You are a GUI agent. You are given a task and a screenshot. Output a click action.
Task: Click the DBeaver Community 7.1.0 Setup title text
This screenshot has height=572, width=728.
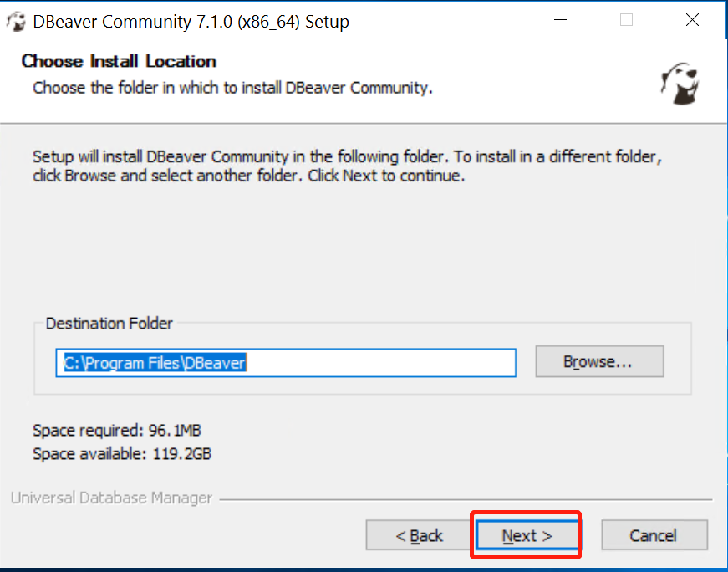pyautogui.click(x=189, y=21)
